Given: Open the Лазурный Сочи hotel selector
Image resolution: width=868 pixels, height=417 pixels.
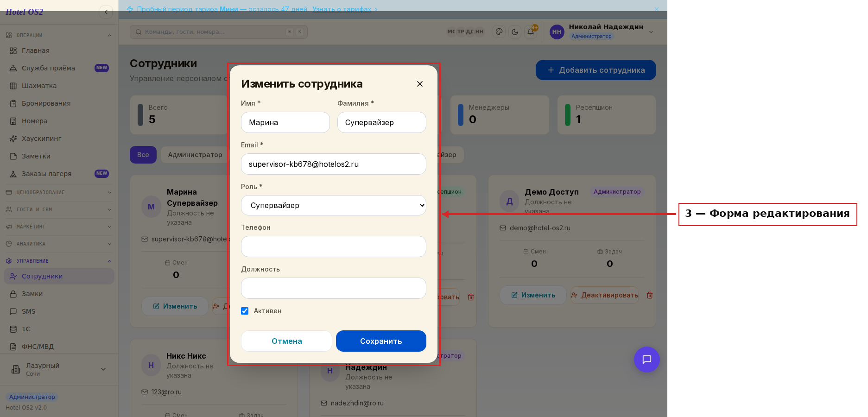Looking at the screenshot, I should pos(59,369).
